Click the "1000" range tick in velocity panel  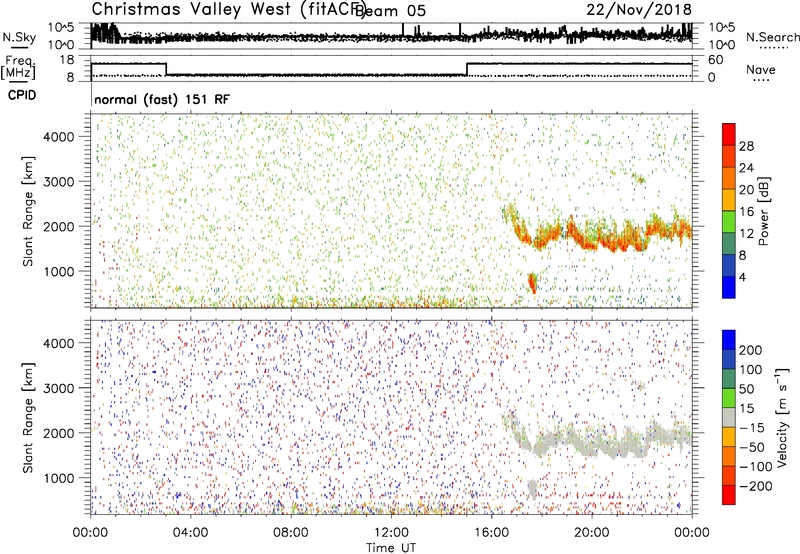58,478
